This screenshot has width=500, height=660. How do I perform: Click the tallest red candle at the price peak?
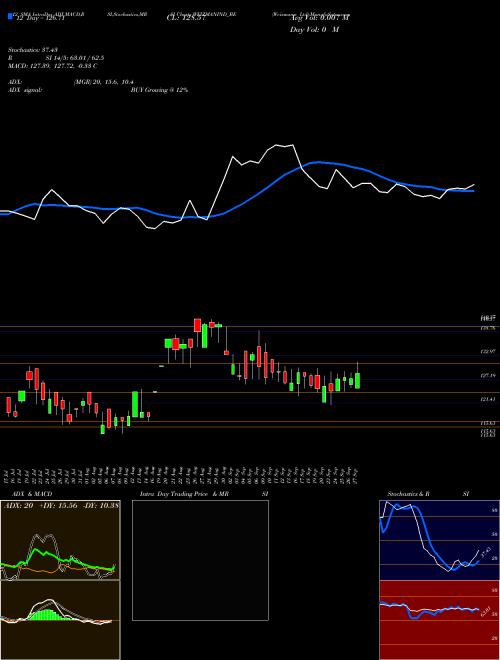coord(197,325)
